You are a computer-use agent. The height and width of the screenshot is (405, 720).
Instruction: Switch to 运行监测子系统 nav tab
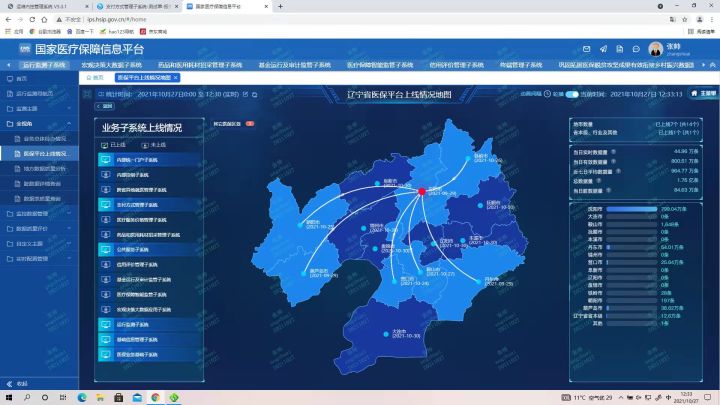point(45,65)
